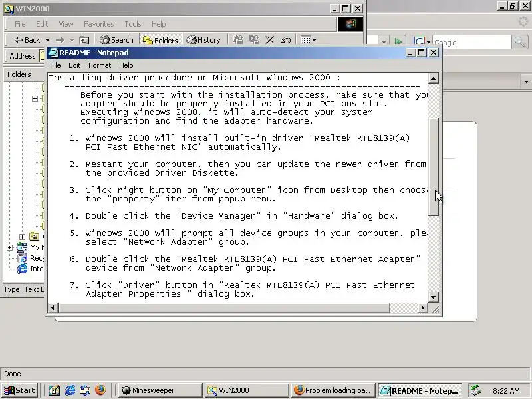The width and height of the screenshot is (532, 399).
Task: Open Notepad's Help menu
Action: click(126, 65)
